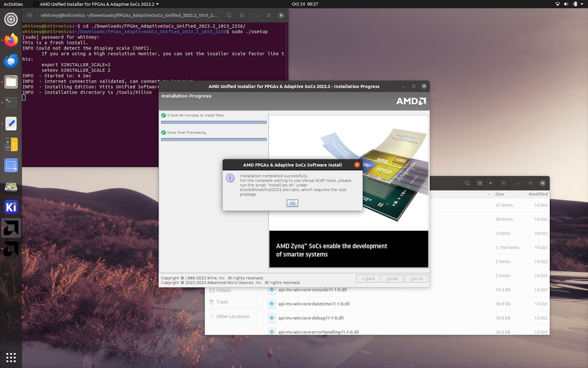
Task: Open KiCad from the dock
Action: [11, 207]
